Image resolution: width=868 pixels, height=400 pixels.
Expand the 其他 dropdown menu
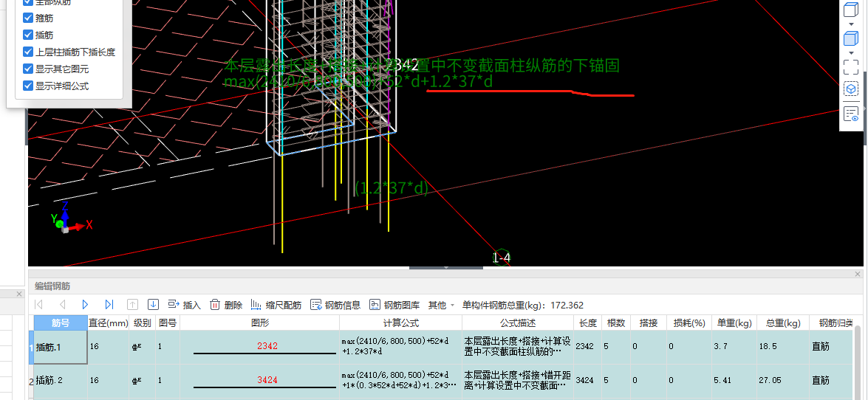click(x=441, y=305)
